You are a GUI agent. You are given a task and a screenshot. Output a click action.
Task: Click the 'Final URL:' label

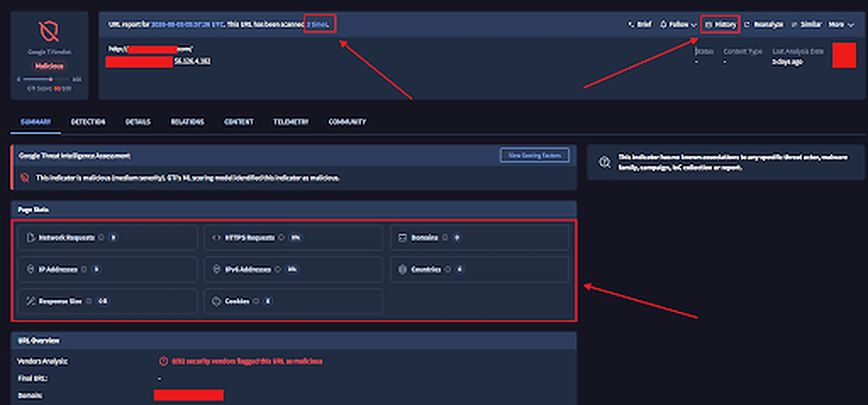[x=33, y=378]
